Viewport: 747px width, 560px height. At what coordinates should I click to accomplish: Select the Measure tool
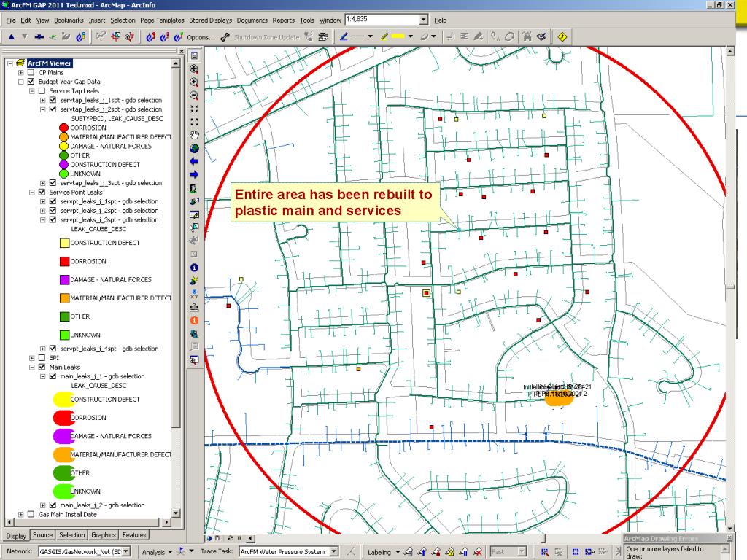tap(194, 307)
